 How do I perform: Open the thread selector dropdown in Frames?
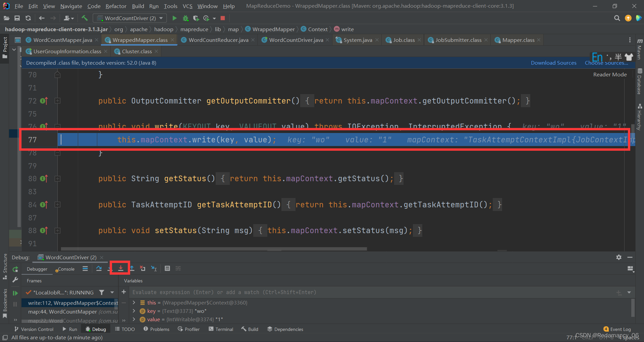click(x=112, y=292)
